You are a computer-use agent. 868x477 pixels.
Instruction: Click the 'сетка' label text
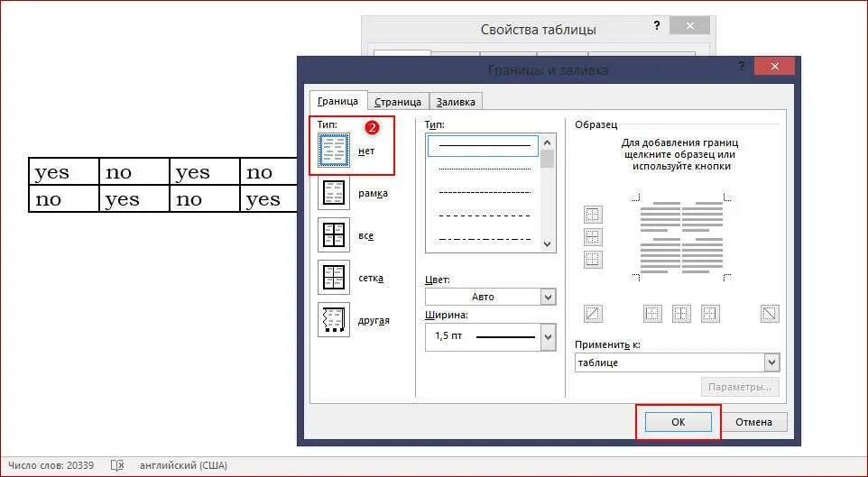[x=371, y=279]
